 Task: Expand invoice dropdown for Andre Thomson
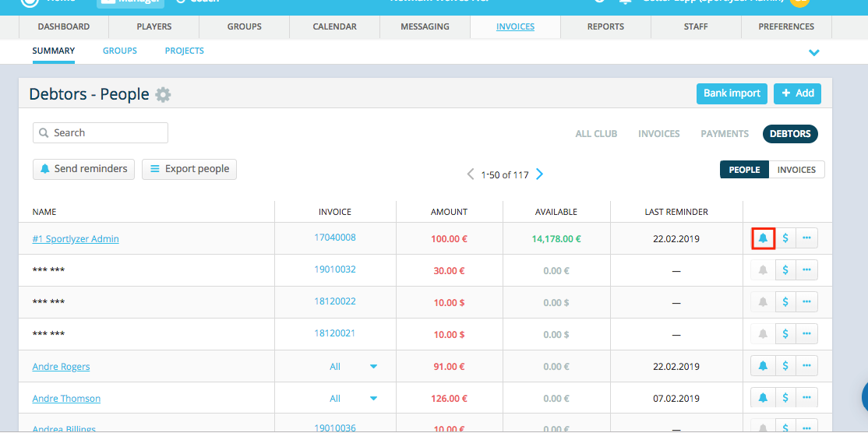[374, 399]
